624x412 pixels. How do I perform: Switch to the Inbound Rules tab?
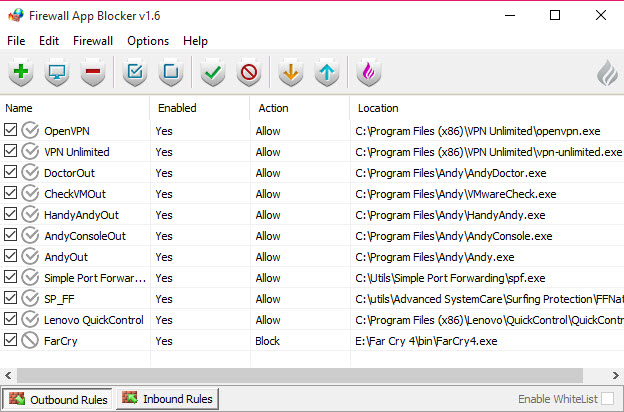click(168, 399)
